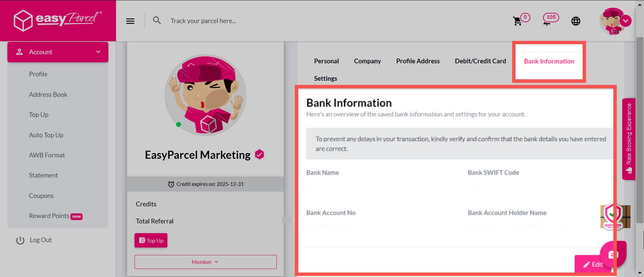Switch to the Company tab

point(367,61)
